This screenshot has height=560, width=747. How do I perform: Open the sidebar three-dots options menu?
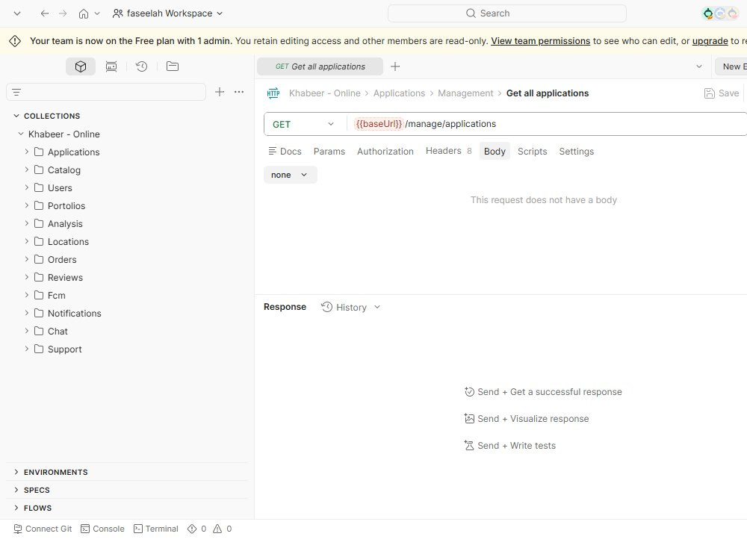[x=239, y=92]
